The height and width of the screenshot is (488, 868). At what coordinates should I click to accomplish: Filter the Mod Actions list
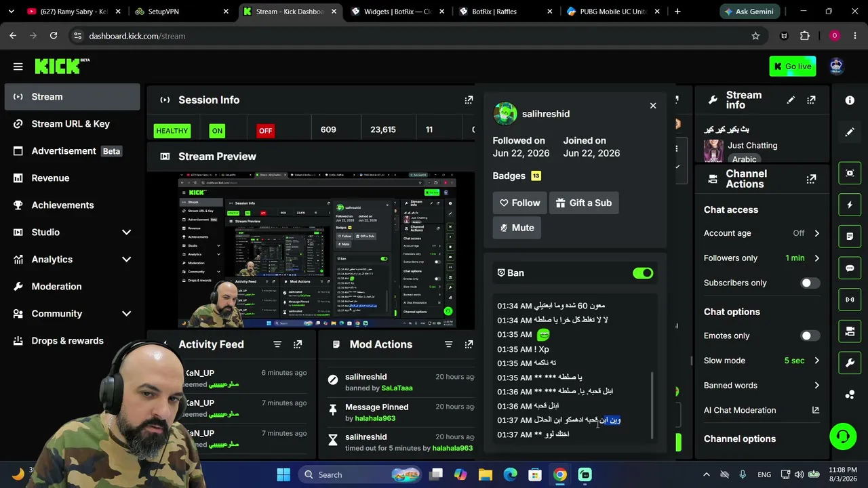click(x=448, y=344)
